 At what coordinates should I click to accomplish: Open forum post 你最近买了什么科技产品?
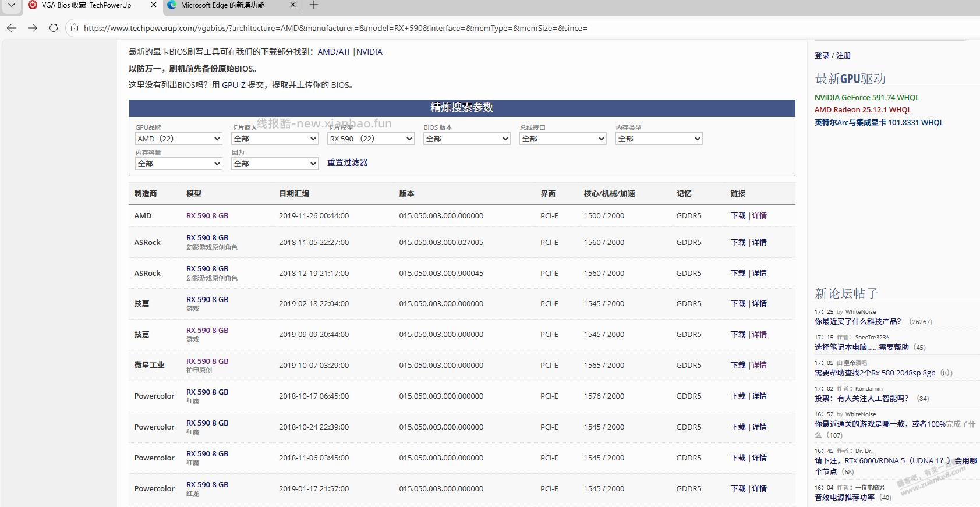858,321
